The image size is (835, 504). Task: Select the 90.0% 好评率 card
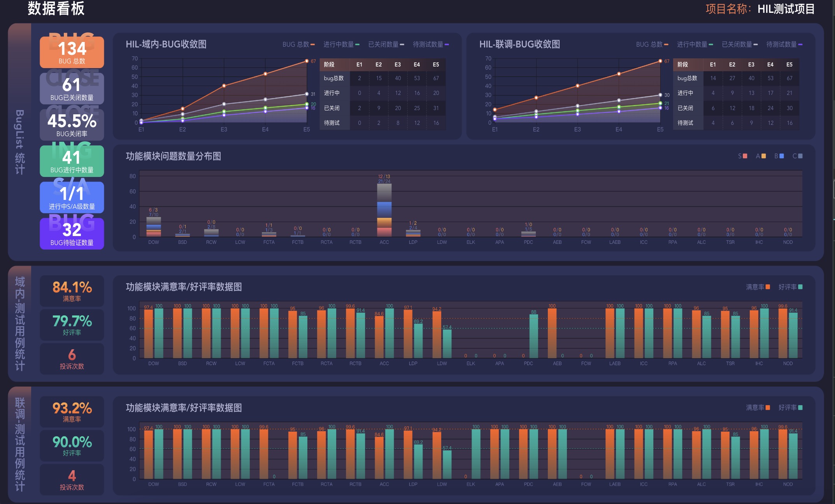pyautogui.click(x=72, y=446)
